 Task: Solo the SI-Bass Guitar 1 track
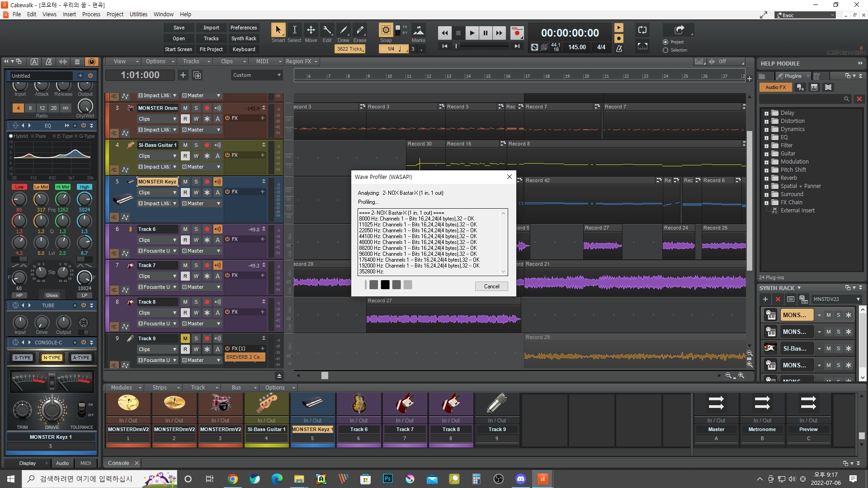tap(196, 145)
